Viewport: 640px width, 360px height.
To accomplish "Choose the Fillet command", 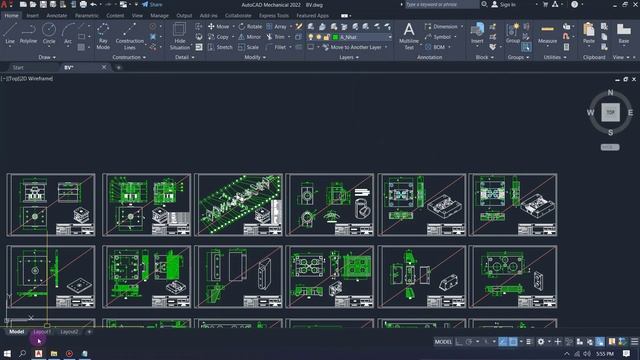I will tap(276, 47).
